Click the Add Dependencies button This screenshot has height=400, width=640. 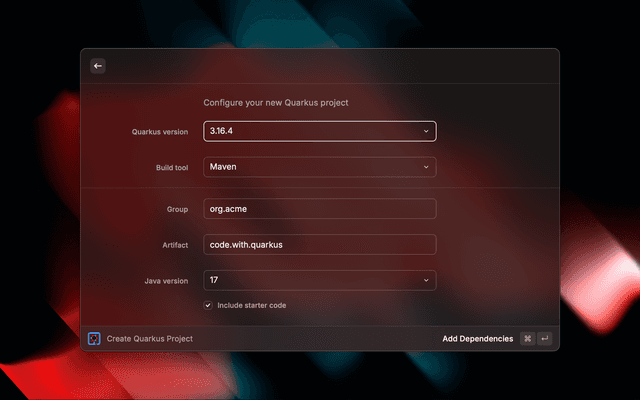point(477,339)
